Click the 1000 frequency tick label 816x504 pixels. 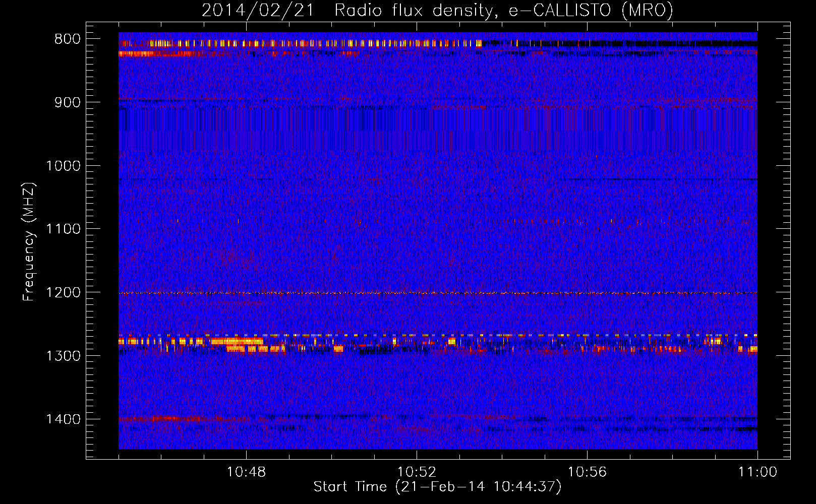pos(63,166)
